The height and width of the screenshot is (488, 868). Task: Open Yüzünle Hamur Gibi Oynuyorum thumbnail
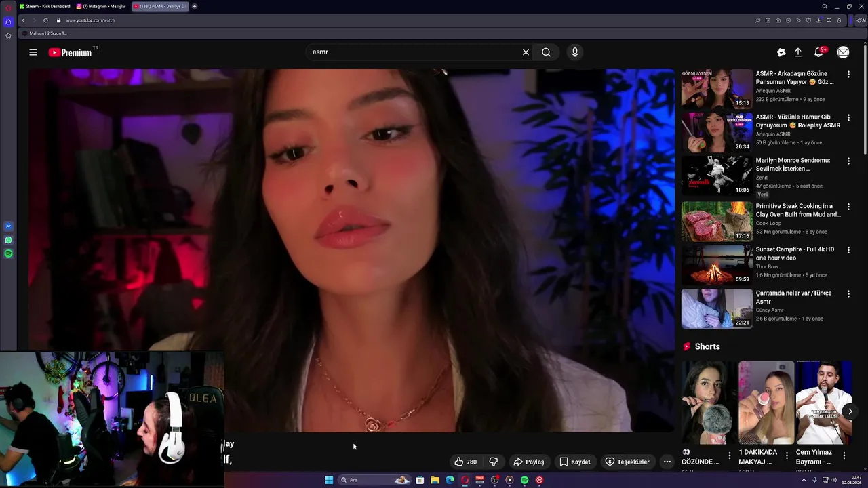coord(717,132)
